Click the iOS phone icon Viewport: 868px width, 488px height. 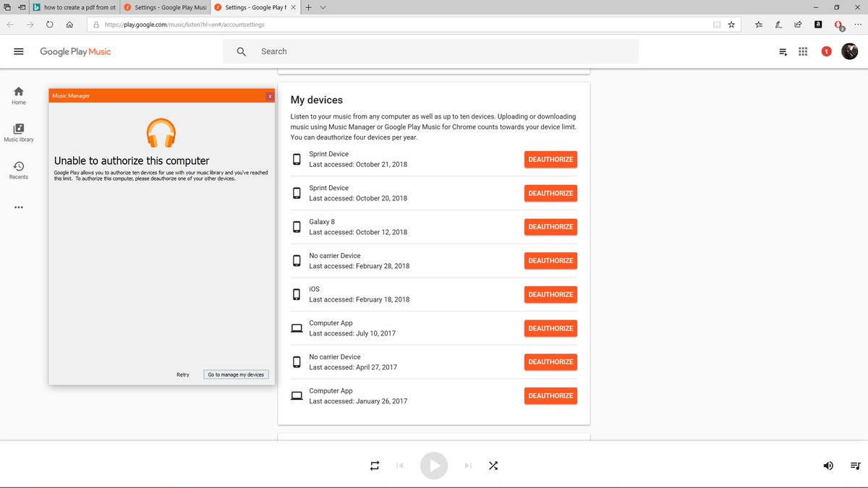click(x=297, y=294)
